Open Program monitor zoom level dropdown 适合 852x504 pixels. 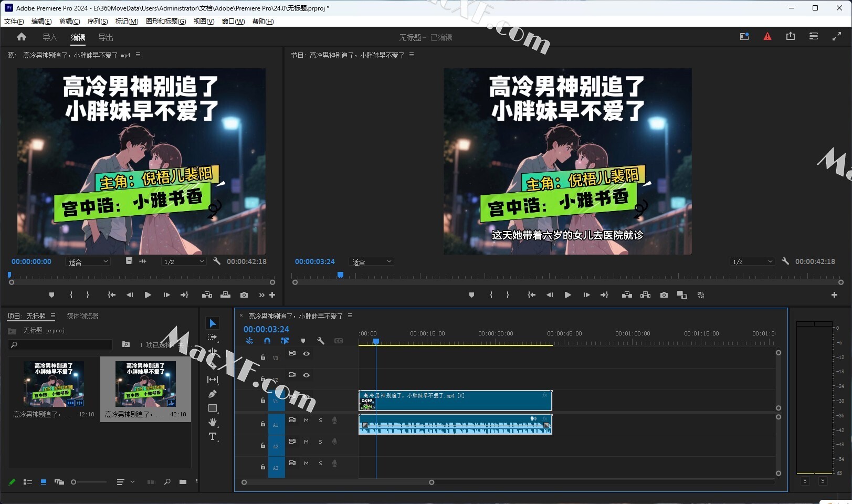pyautogui.click(x=371, y=261)
